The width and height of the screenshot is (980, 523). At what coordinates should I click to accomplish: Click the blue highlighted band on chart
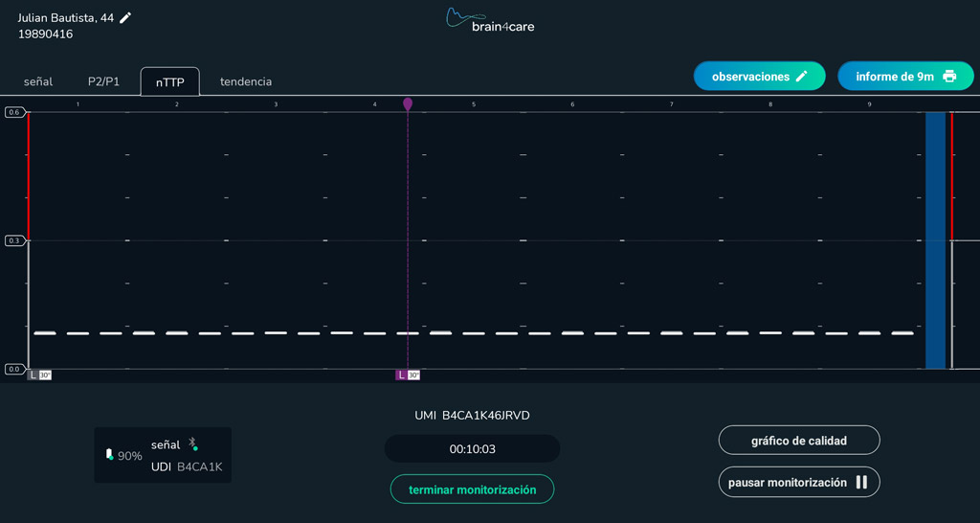coord(935,239)
